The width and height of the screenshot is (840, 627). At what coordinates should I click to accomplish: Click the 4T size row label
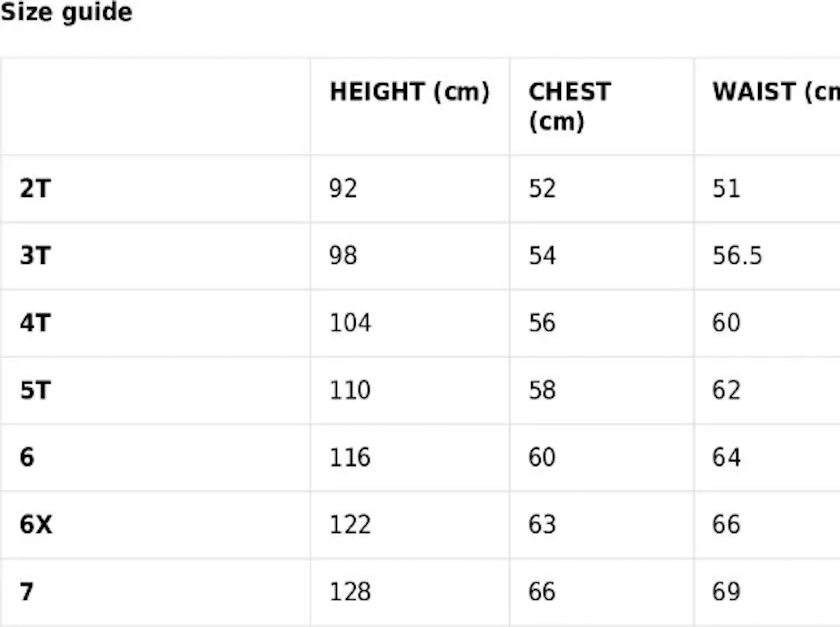tap(35, 323)
